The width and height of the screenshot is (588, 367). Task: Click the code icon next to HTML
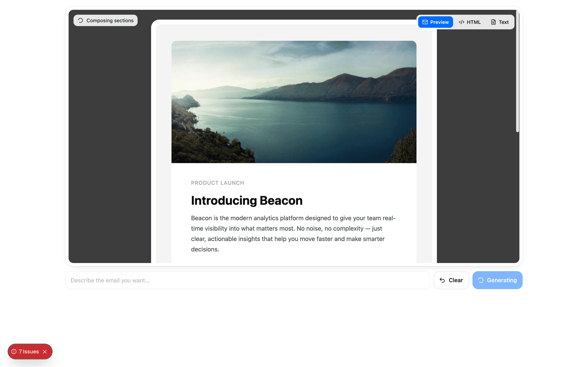pos(462,22)
